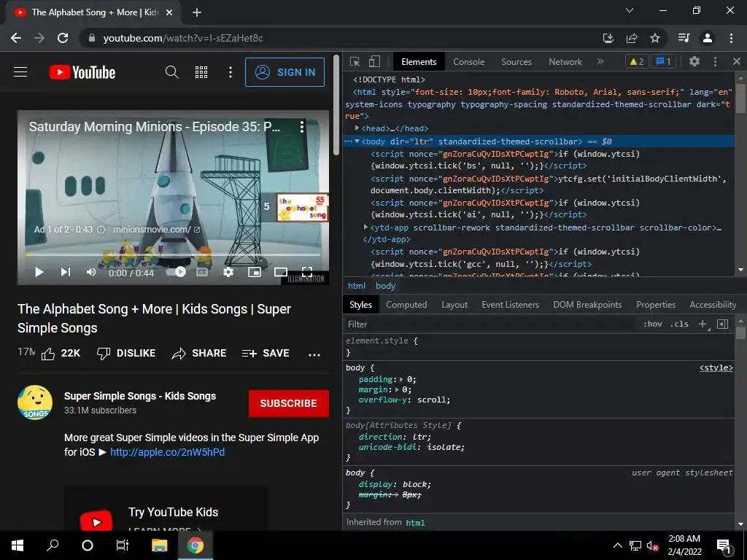Screen dimensions: 747x560
Task: Click the YouTube logo
Action: (82, 72)
